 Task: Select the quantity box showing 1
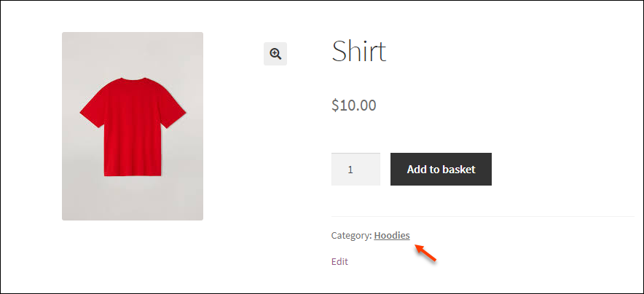(356, 170)
